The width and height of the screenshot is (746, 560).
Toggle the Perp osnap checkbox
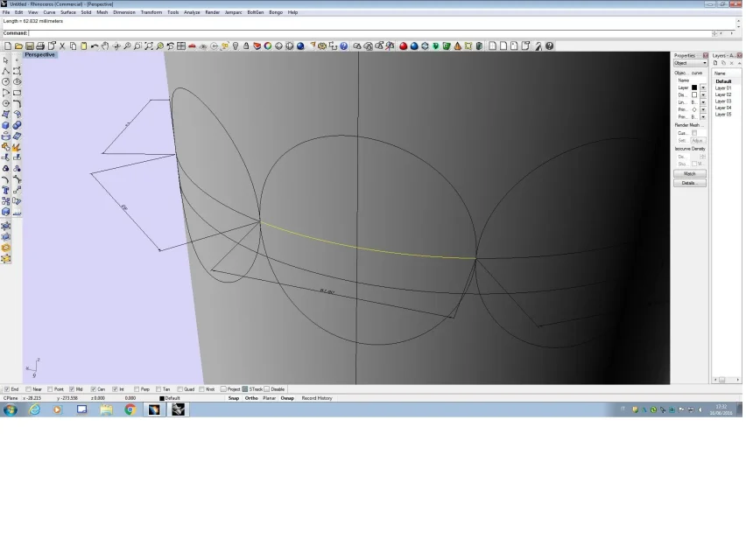[136, 389]
